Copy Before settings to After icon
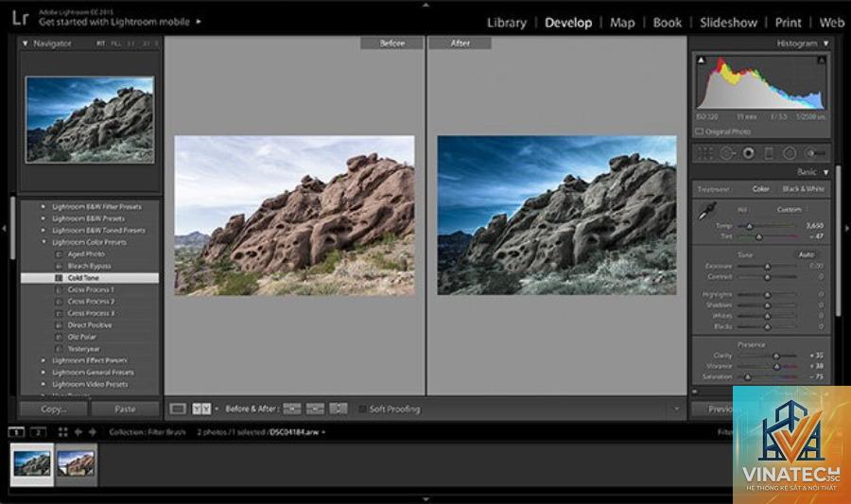851x504 pixels. (x=291, y=408)
